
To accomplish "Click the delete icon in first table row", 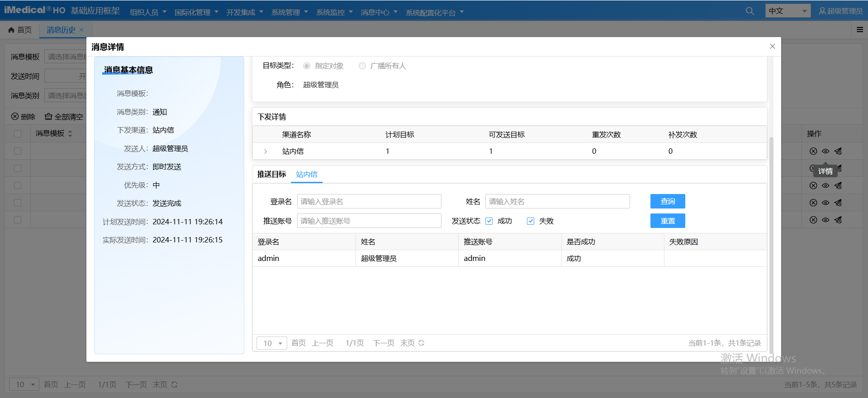I will click(813, 151).
